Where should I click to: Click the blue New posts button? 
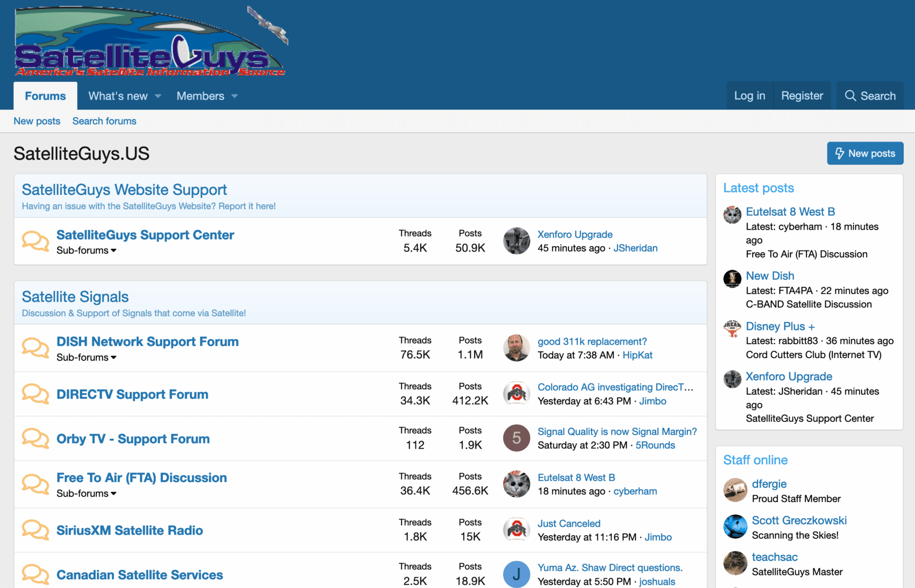point(865,154)
